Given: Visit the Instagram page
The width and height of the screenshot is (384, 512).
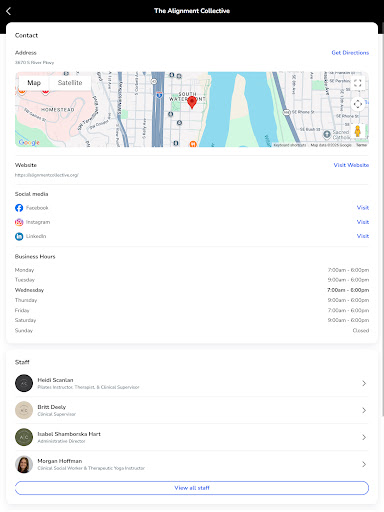Looking at the screenshot, I should click(x=363, y=222).
